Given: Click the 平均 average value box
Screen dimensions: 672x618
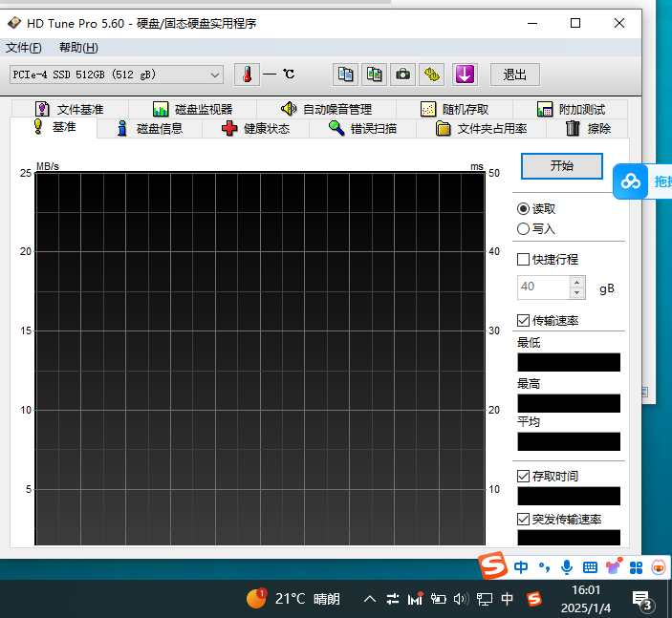Looking at the screenshot, I should tap(569, 441).
